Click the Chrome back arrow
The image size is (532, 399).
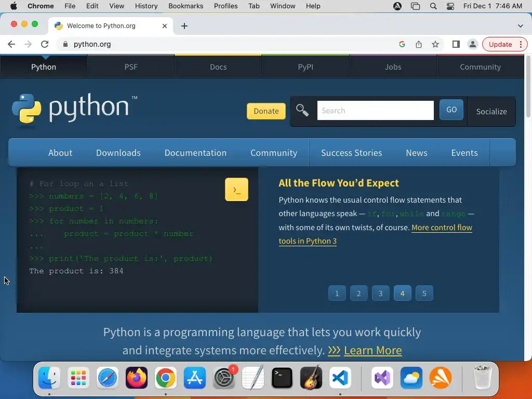[11, 44]
